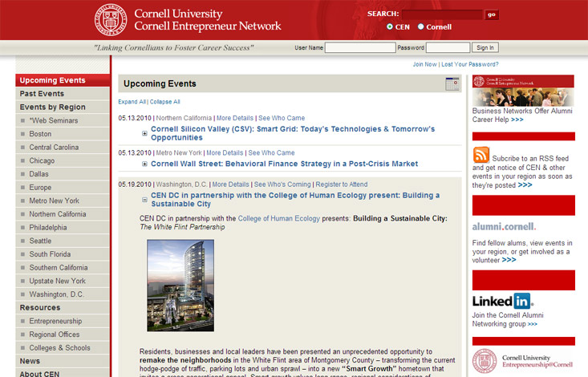Viewport: 588px width, 377px height.
Task: Expand the Cornell Wall Street Behavioral Finance event
Action: [x=144, y=164]
